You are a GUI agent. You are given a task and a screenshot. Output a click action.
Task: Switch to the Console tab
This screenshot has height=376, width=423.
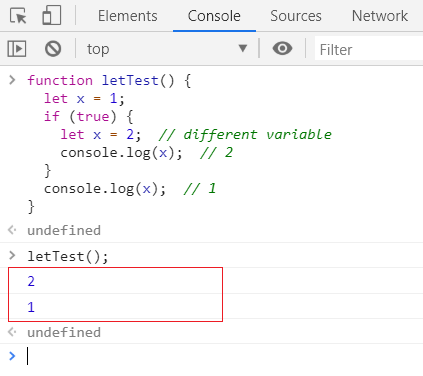pyautogui.click(x=214, y=16)
